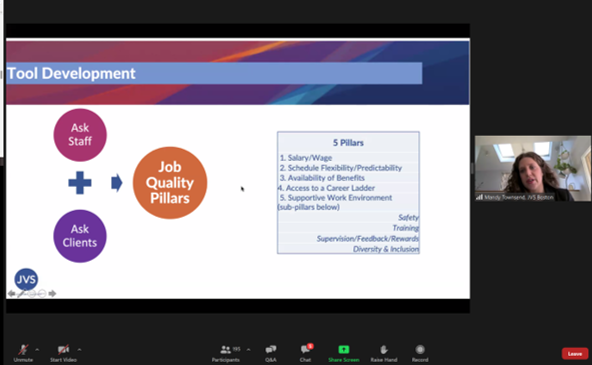
Task: Click the 'Tool Development' slide title
Action: (x=71, y=73)
